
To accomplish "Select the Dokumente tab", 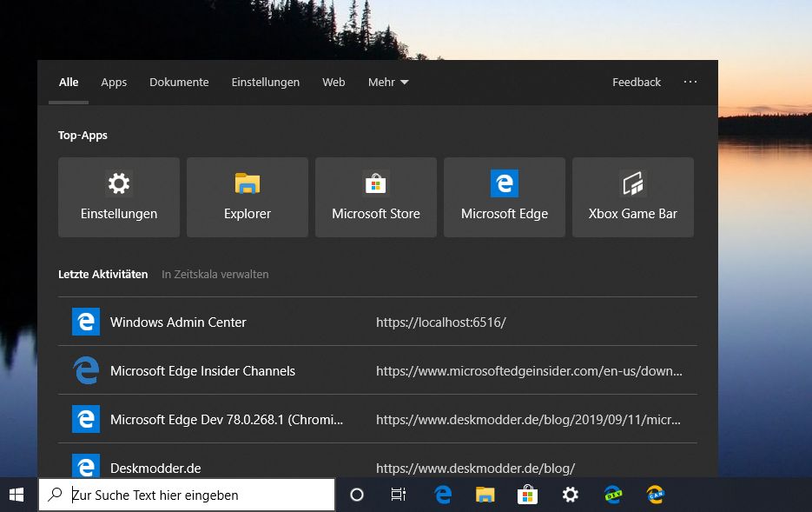I will click(179, 83).
